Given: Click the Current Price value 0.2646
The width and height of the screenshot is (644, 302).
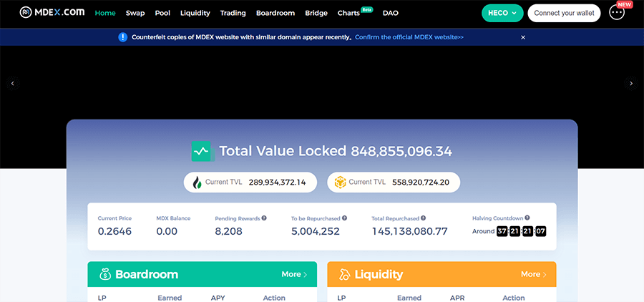Looking at the screenshot, I should point(114,231).
